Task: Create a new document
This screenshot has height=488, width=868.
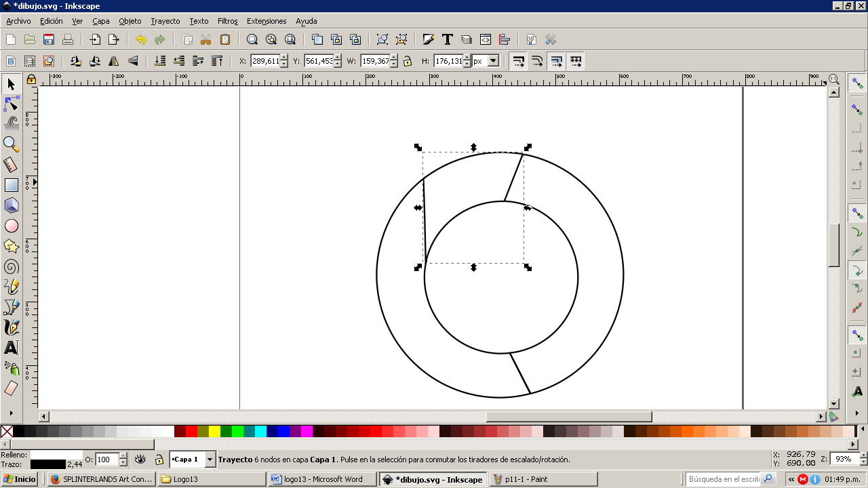Action: coord(11,39)
